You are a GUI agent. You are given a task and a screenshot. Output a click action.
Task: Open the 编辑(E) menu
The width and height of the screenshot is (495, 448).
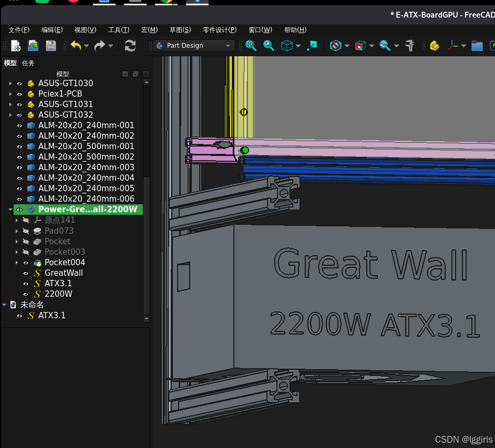click(x=52, y=30)
